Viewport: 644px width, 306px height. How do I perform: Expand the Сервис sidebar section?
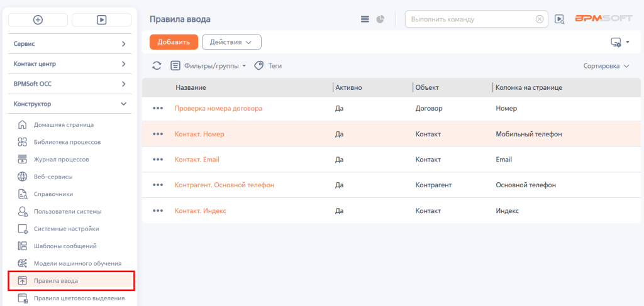tap(70, 44)
